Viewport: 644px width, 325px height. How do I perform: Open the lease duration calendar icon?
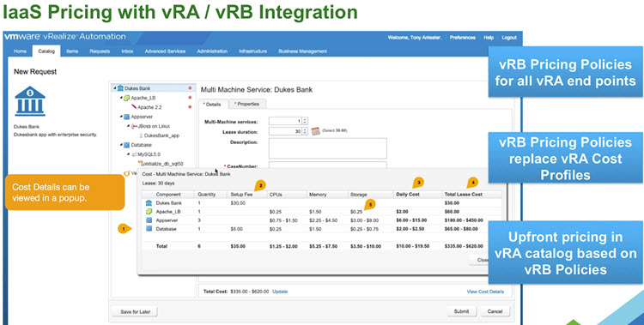point(315,131)
